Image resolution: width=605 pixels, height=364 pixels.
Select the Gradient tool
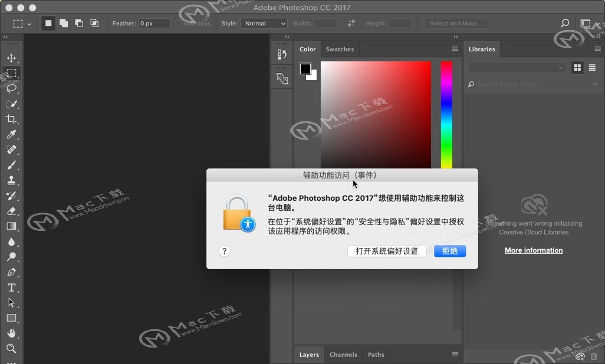coord(11,226)
